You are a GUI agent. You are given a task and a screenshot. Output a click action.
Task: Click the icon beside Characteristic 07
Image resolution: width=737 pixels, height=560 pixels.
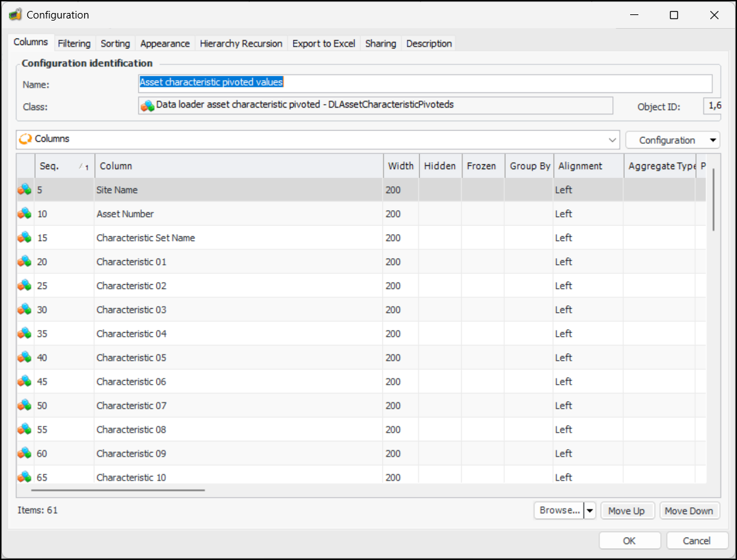click(25, 405)
